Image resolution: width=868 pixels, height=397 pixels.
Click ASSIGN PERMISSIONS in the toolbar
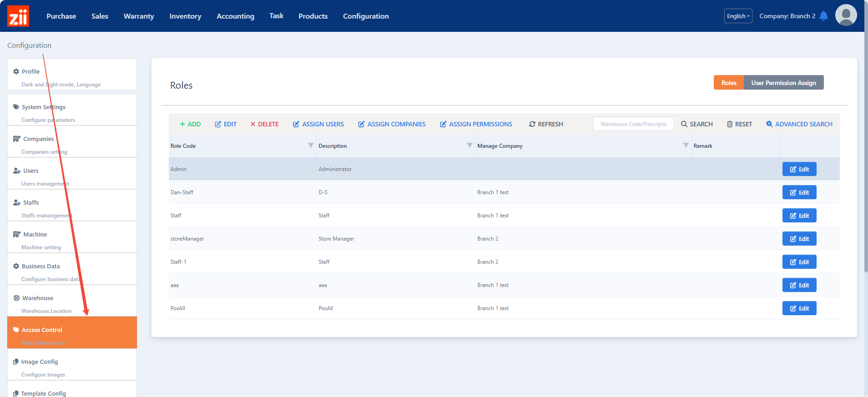pyautogui.click(x=476, y=124)
